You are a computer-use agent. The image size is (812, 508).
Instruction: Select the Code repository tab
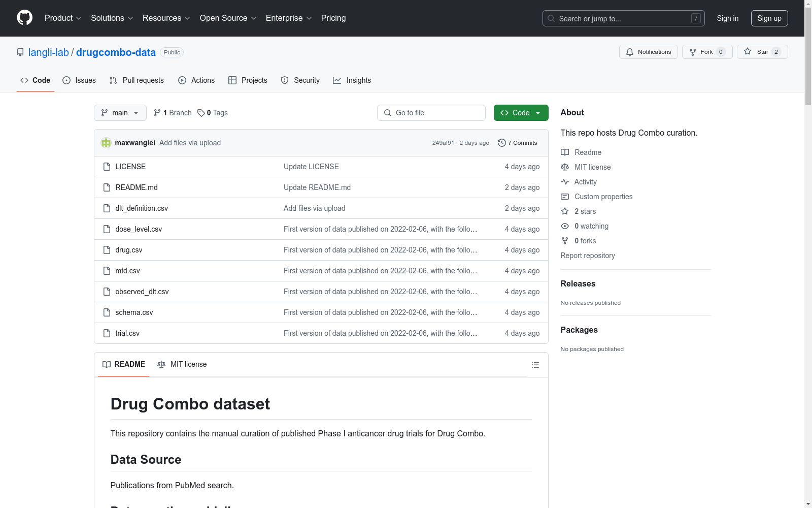[x=36, y=80]
